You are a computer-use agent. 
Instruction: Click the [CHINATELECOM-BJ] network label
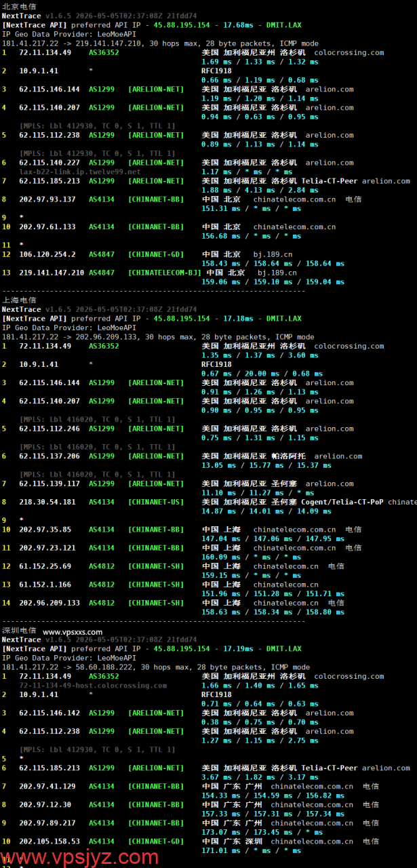[165, 273]
